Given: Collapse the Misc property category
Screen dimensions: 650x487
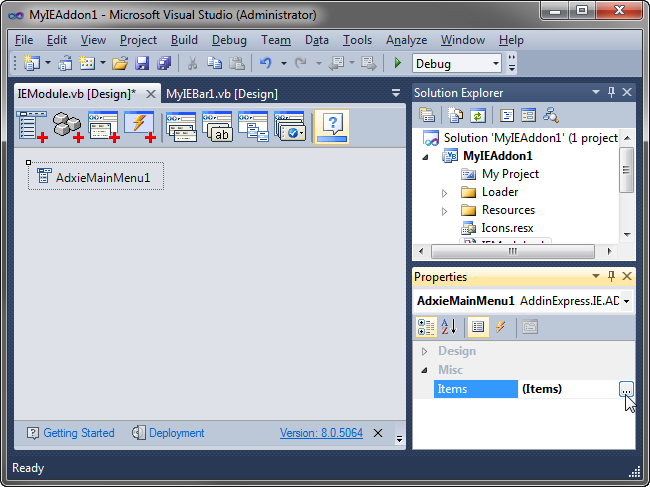Looking at the screenshot, I should point(424,370).
